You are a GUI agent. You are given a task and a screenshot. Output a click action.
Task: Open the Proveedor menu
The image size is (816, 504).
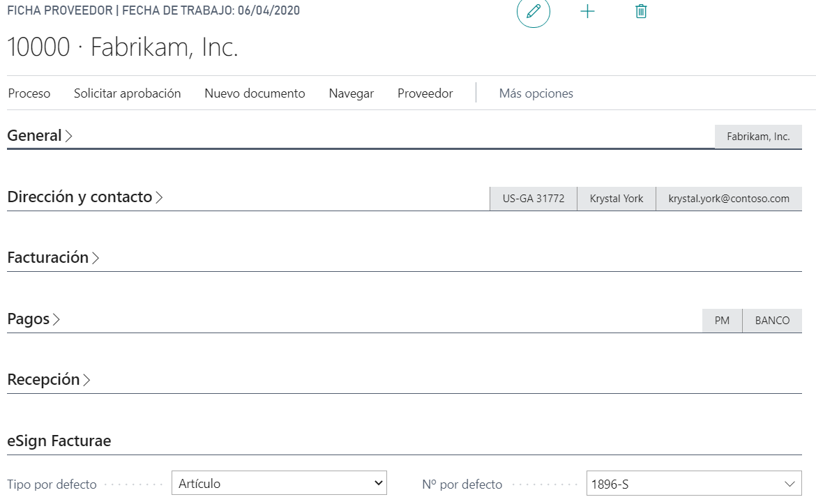click(x=425, y=93)
